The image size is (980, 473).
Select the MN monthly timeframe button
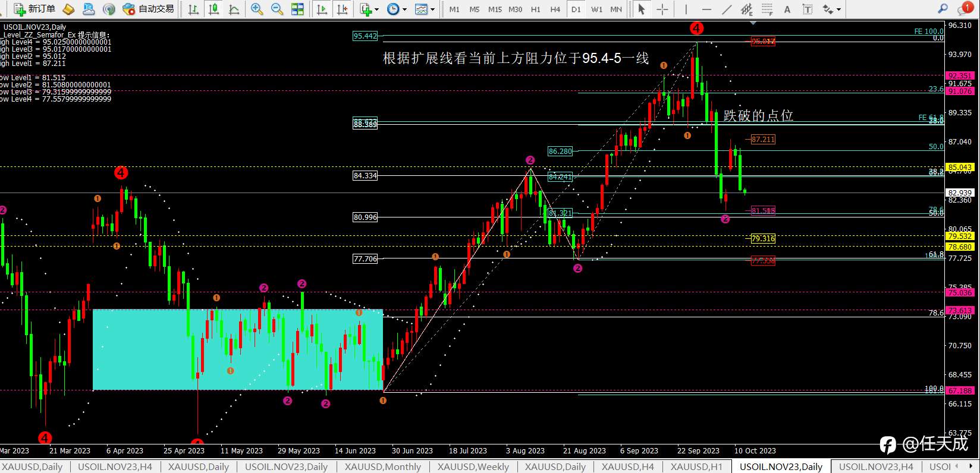click(616, 9)
